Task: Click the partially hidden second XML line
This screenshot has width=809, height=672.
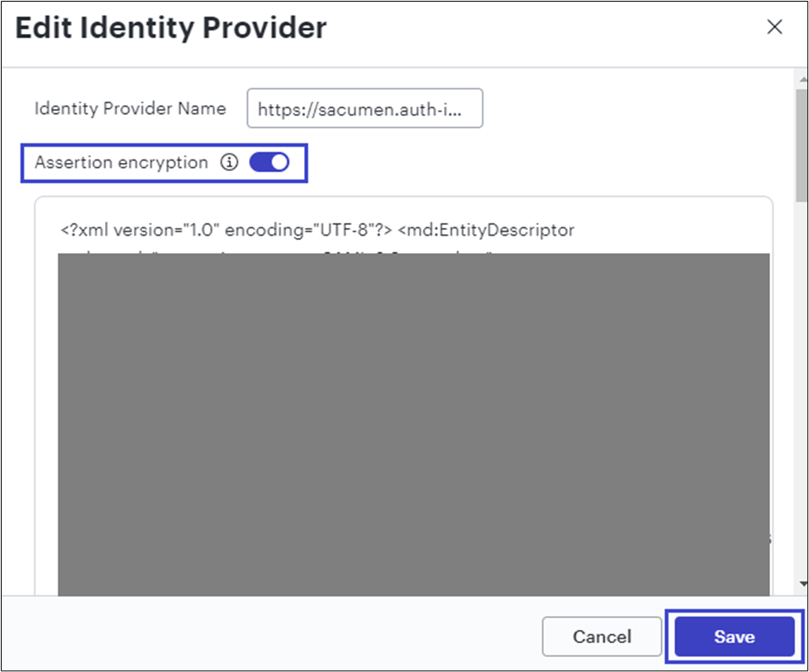Action: pyautogui.click(x=273, y=250)
